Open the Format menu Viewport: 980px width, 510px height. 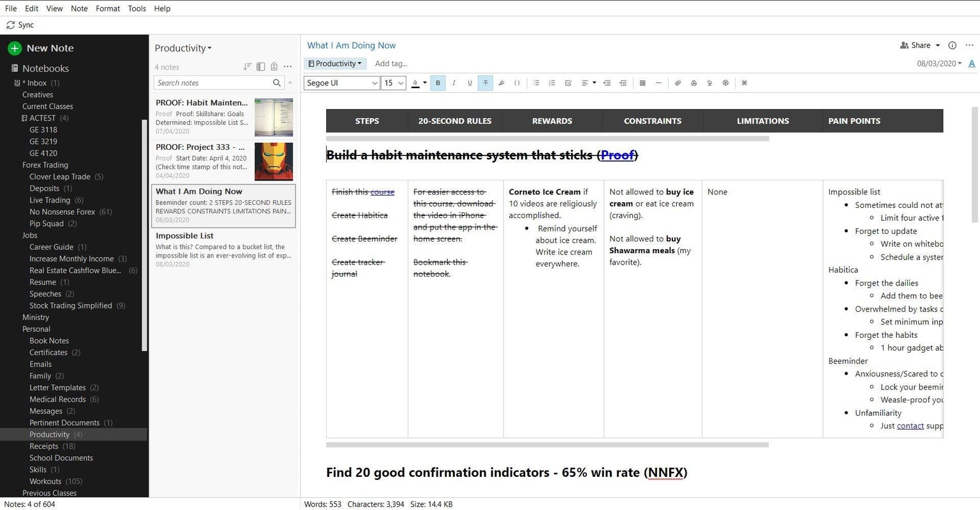click(108, 8)
